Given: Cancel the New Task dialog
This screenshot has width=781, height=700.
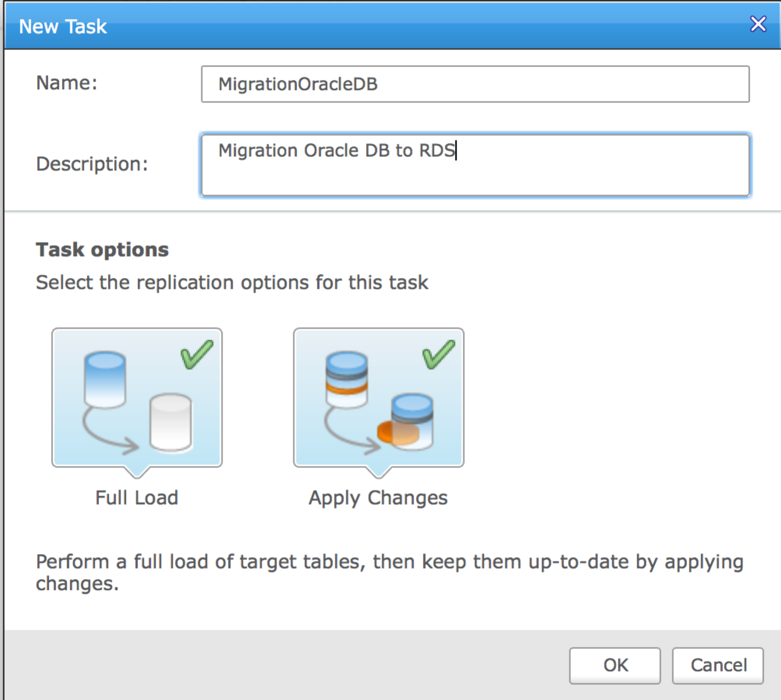Looking at the screenshot, I should pos(718,666).
